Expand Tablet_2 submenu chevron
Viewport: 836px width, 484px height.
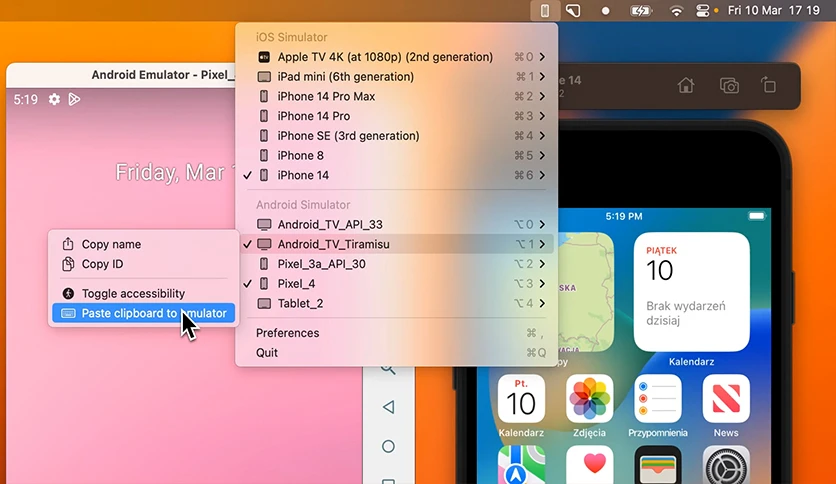tap(542, 303)
